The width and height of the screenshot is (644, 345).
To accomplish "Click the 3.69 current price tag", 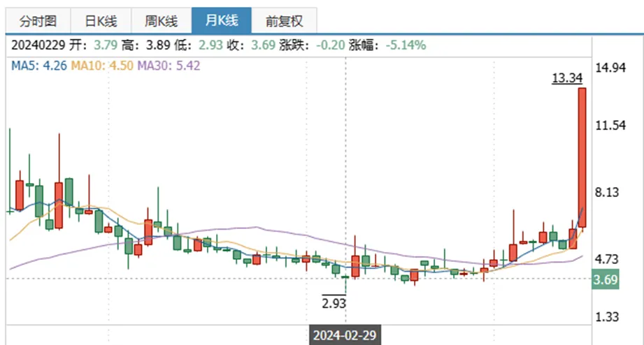I will pyautogui.click(x=606, y=280).
